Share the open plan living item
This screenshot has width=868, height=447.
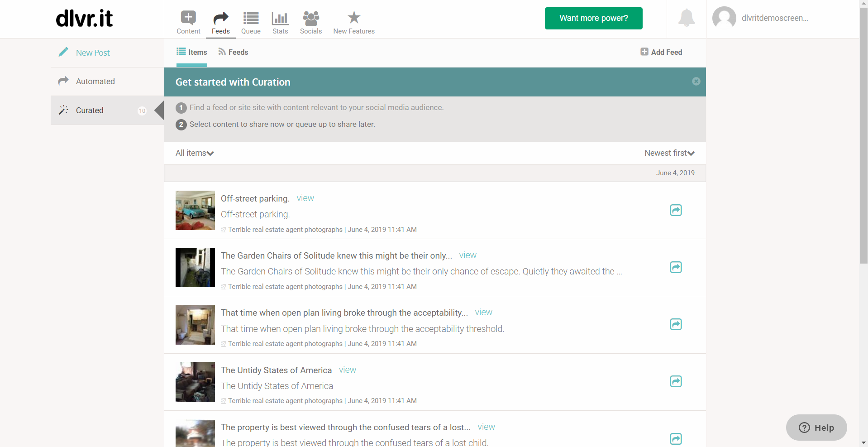(x=676, y=324)
